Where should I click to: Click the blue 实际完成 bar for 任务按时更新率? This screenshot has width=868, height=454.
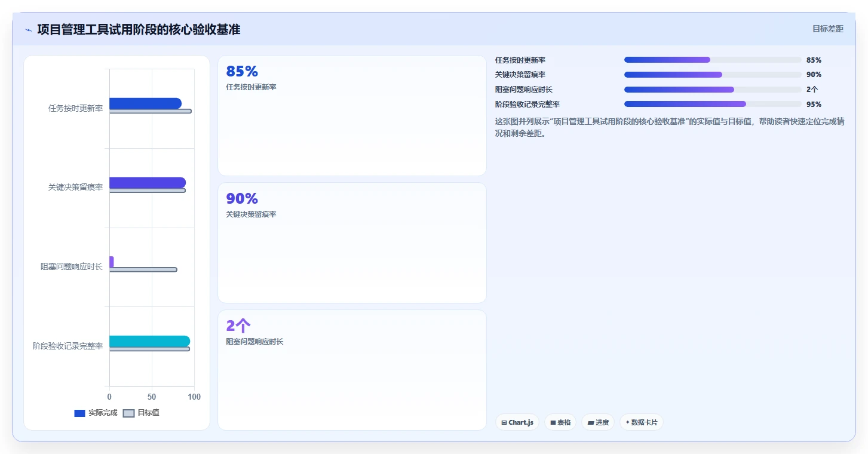[145, 103]
